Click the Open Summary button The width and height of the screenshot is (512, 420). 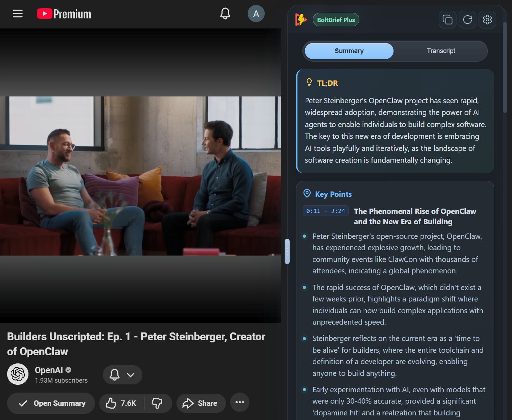pyautogui.click(x=51, y=403)
